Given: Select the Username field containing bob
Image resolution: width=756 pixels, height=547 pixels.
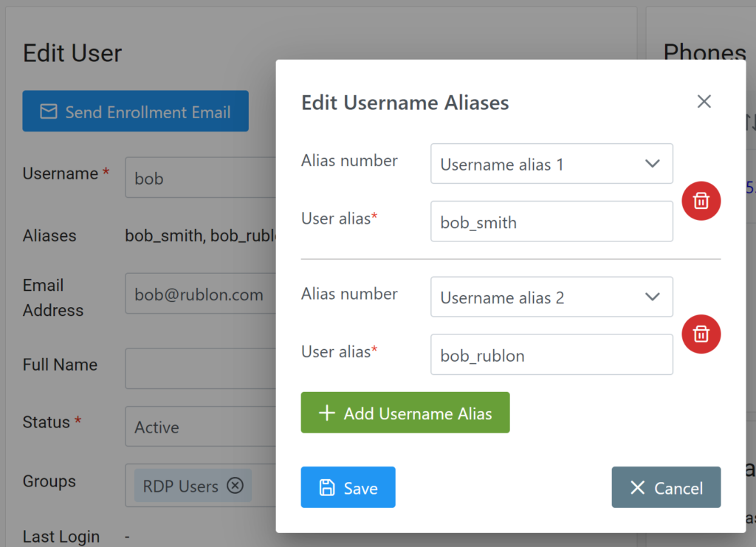Looking at the screenshot, I should 199,178.
